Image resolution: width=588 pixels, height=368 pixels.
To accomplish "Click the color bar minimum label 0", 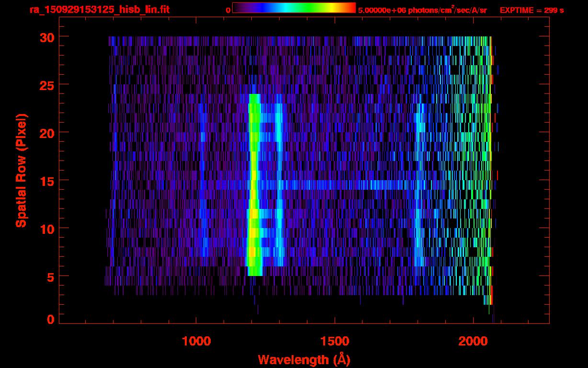I will pos(228,10).
